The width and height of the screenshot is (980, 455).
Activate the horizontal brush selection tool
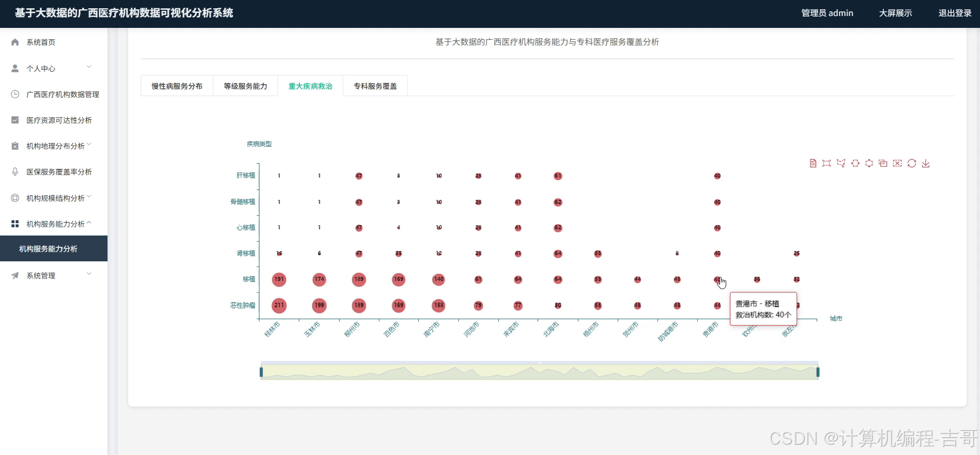(x=855, y=163)
